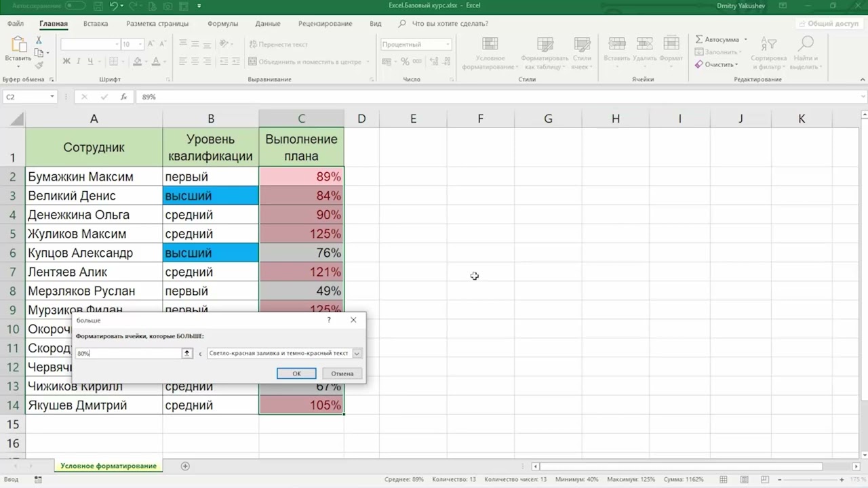Open the Merge and Center dropdown arrow
The image size is (868, 488).
point(369,62)
